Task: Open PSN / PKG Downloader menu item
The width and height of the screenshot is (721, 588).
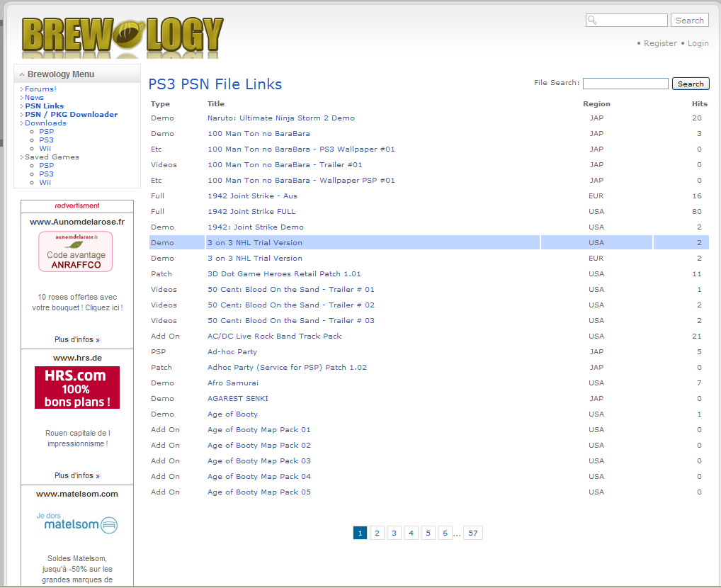Action: click(x=72, y=115)
